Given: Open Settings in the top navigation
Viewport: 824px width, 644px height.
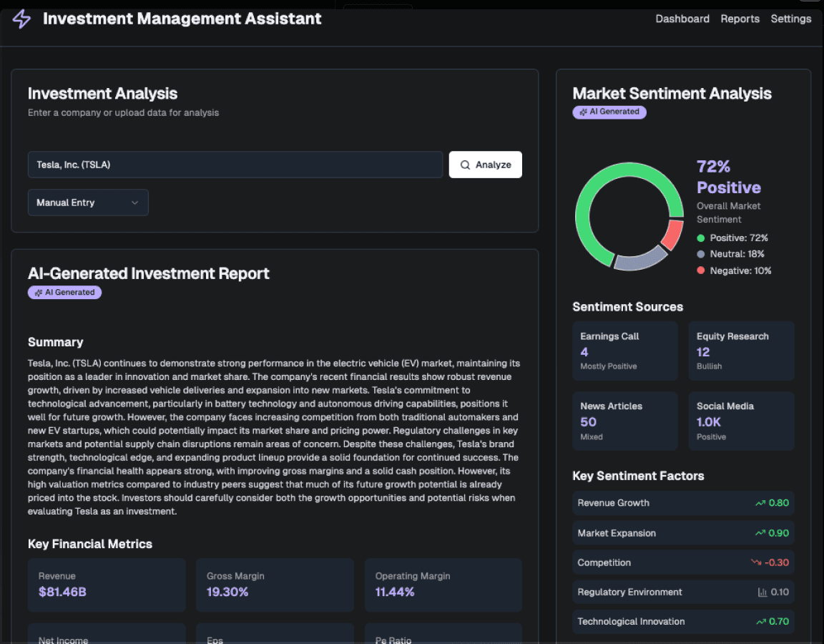Looking at the screenshot, I should click(791, 19).
